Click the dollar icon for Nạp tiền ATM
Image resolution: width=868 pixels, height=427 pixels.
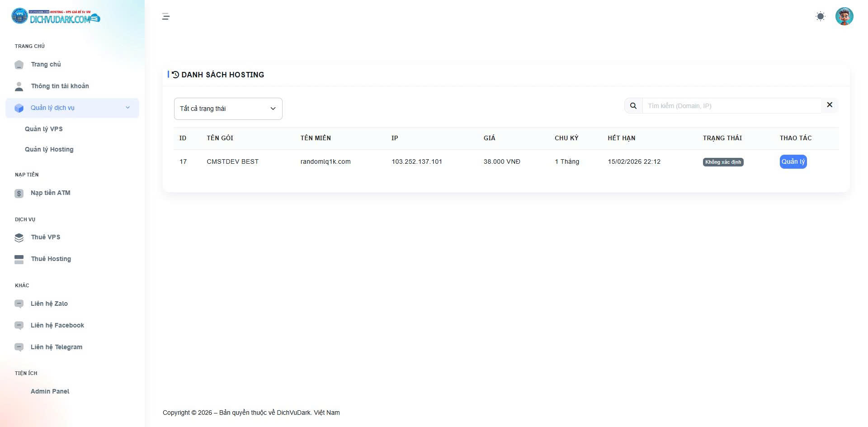pyautogui.click(x=19, y=194)
